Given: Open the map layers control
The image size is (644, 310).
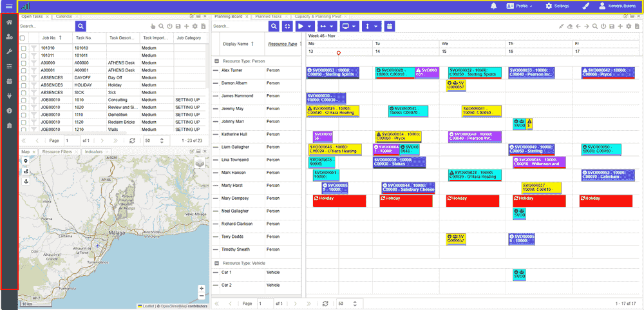Looking at the screenshot, I should 200,163.
